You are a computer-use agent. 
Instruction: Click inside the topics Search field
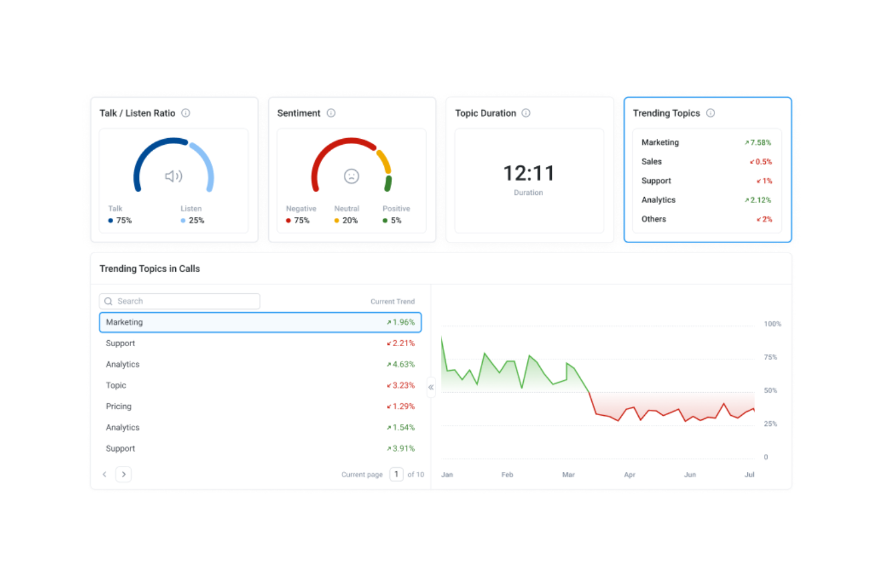[179, 301]
